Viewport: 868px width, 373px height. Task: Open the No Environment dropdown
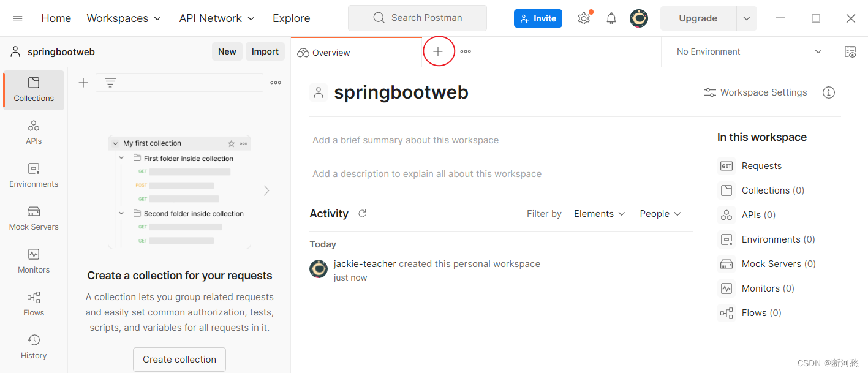point(745,51)
